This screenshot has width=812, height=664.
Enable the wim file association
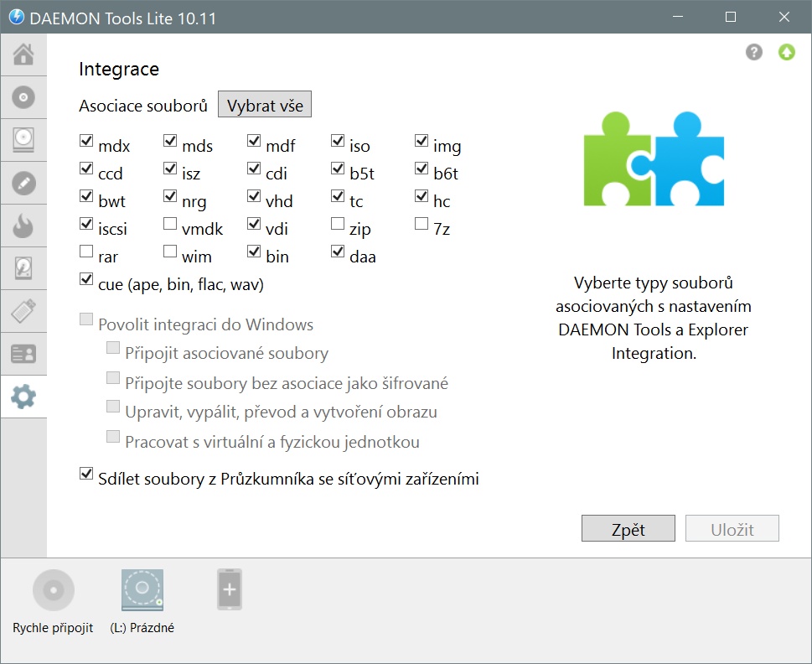pos(170,252)
